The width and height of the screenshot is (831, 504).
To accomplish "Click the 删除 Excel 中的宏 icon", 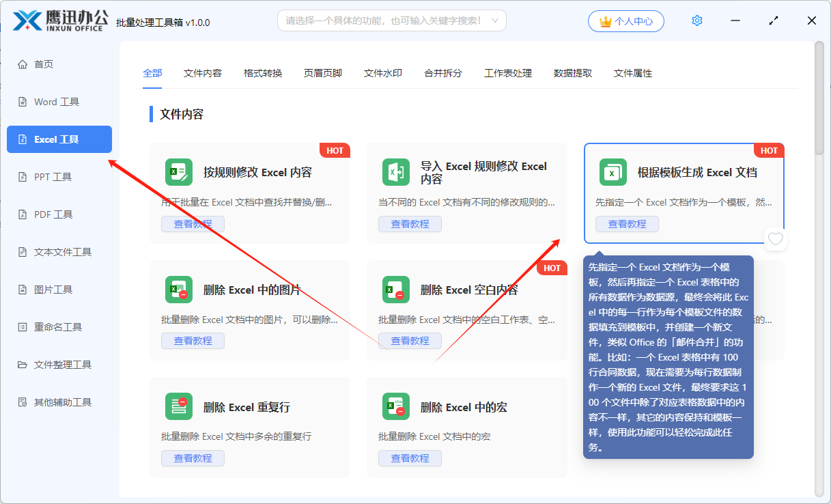I will pyautogui.click(x=396, y=407).
